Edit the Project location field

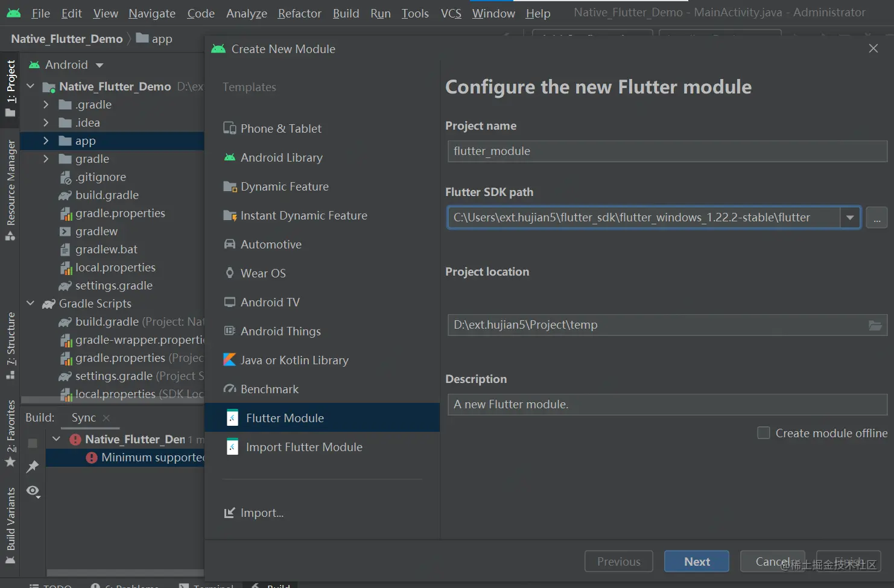pyautogui.click(x=667, y=325)
